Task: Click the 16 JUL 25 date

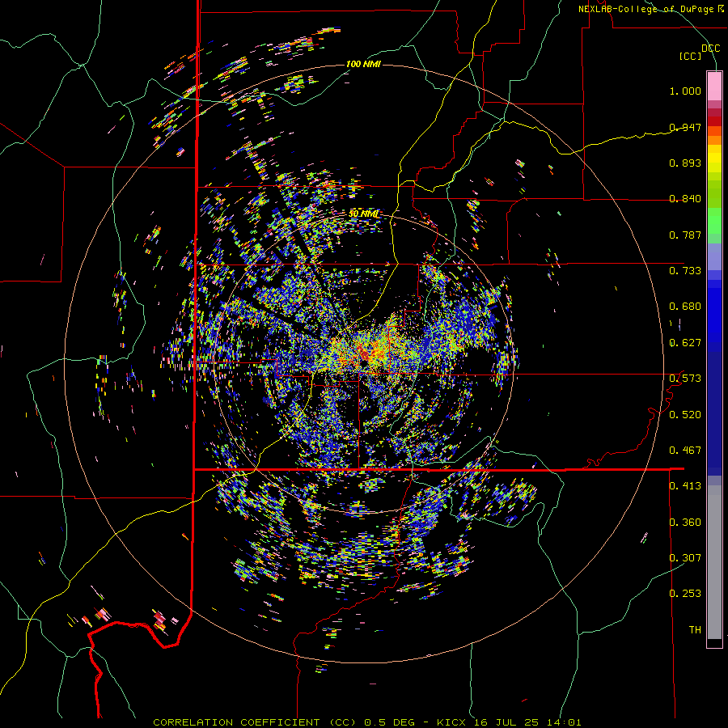Action: pyautogui.click(x=506, y=722)
